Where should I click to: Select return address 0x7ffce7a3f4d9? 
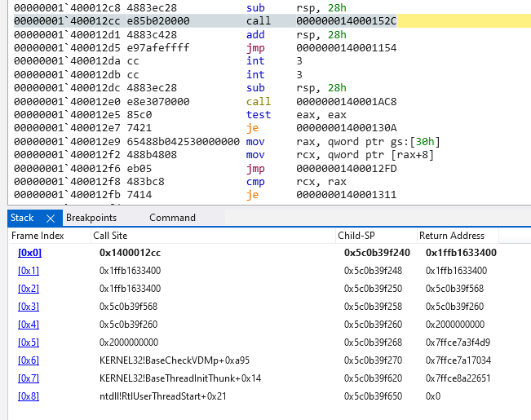tap(458, 343)
